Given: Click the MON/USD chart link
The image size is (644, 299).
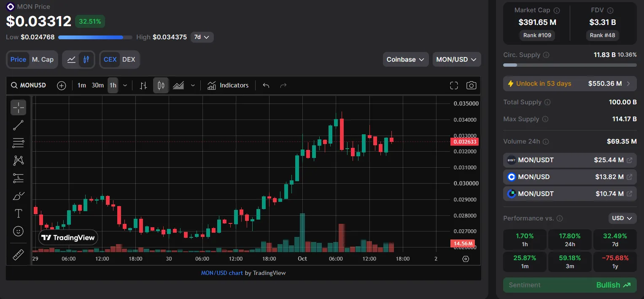Looking at the screenshot, I should point(222,273).
